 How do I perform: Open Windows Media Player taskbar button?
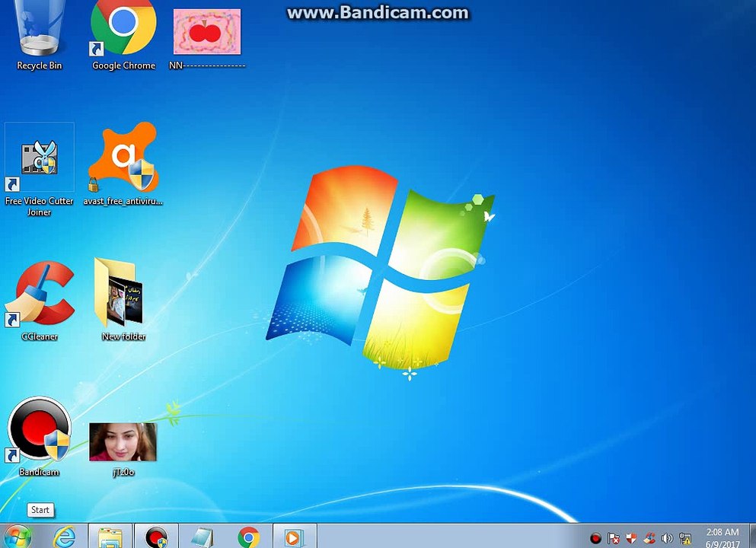(x=295, y=537)
